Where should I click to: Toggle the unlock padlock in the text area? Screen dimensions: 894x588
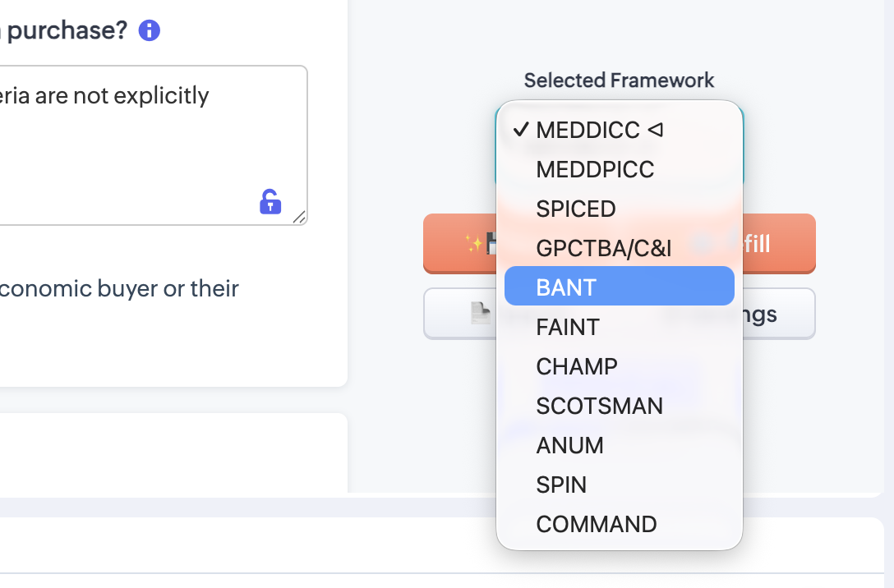[x=270, y=201]
